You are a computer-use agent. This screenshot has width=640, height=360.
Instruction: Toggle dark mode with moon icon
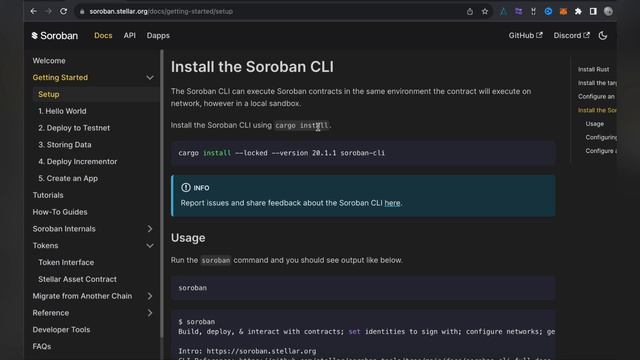coord(603,36)
